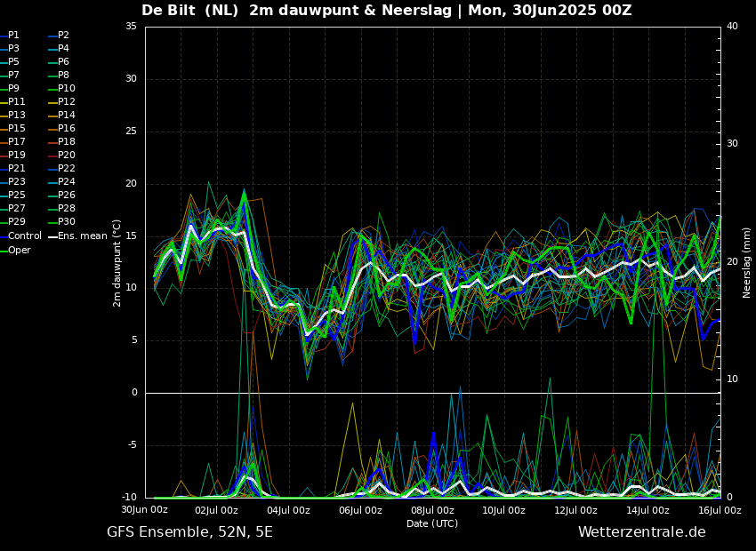Viewport: 756px width, 551px height.
Task: Click the P2 legend entry
Action: pyautogui.click(x=60, y=36)
